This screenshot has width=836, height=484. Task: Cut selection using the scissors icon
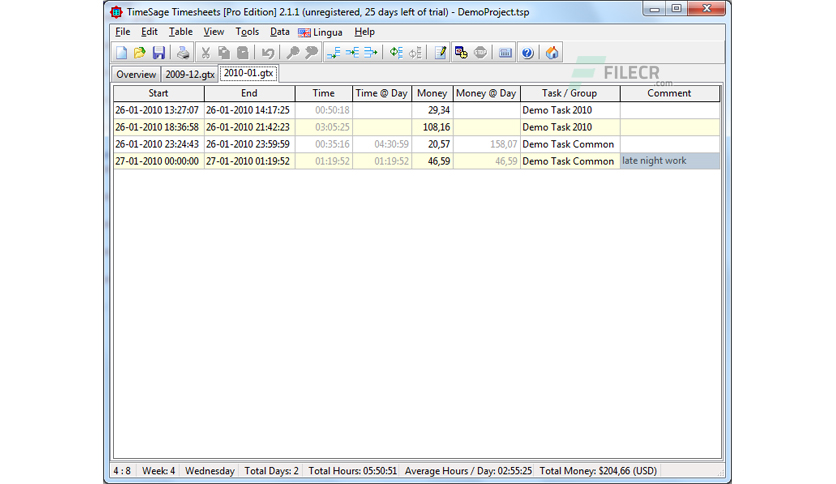point(205,52)
